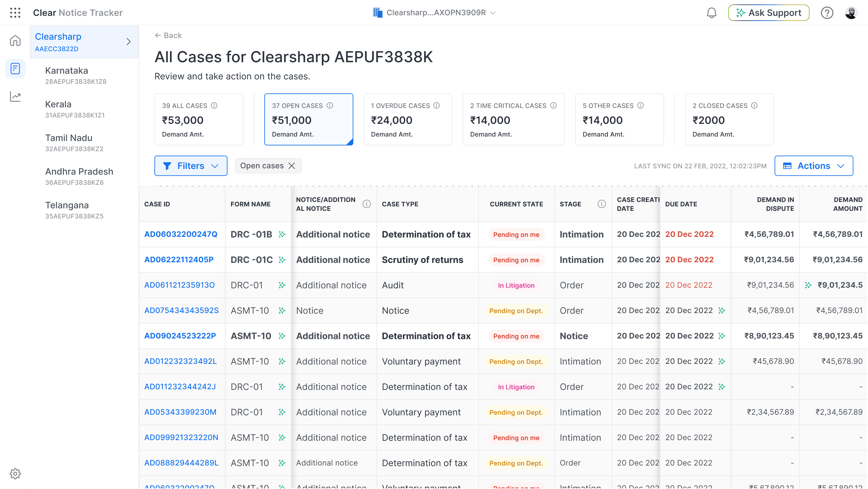Click sparkle icon beside DRC -01C form
The width and height of the screenshot is (868, 489).
pyautogui.click(x=282, y=260)
